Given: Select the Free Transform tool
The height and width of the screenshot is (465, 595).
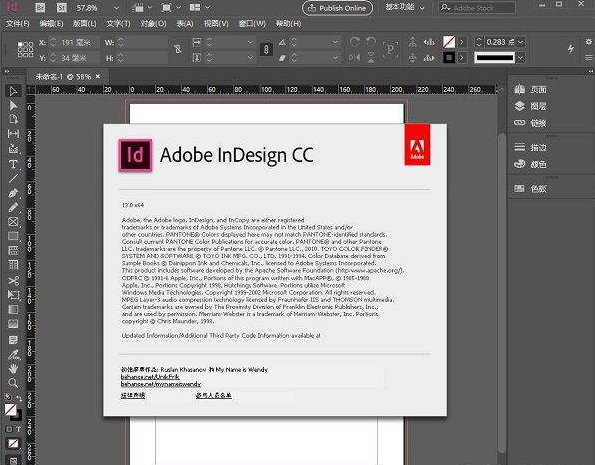Looking at the screenshot, I should pos(13,295).
